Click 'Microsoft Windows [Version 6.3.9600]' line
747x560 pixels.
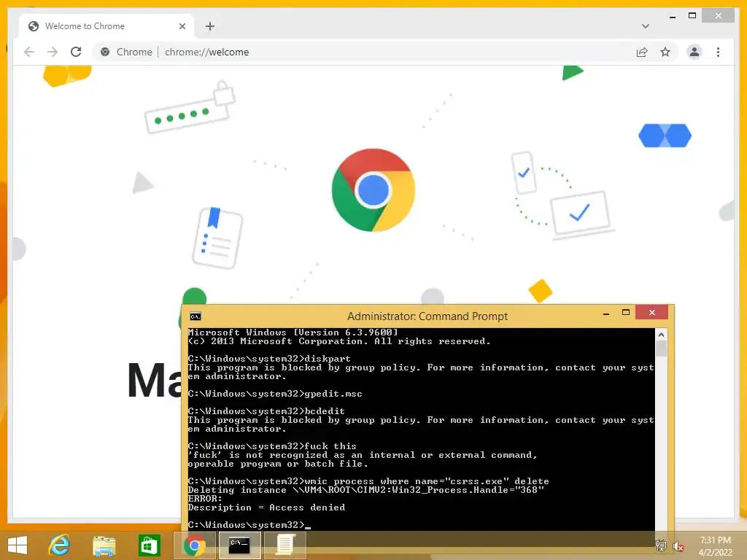pyautogui.click(x=293, y=332)
